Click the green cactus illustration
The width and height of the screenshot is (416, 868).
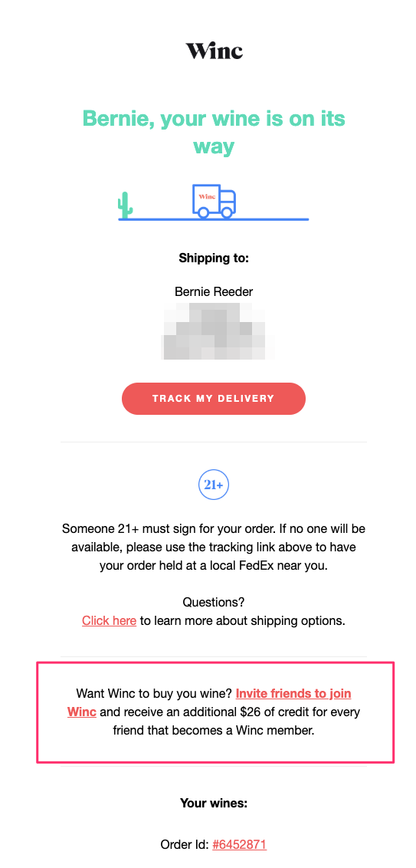coord(126,205)
